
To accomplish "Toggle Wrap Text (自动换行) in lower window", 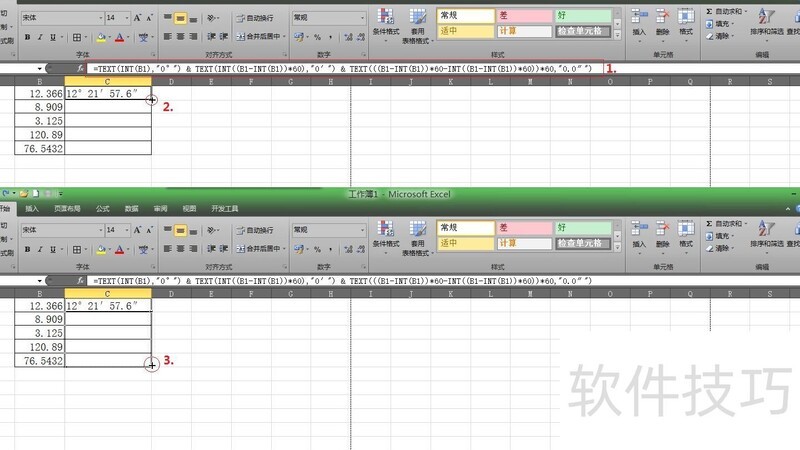I will [x=259, y=229].
